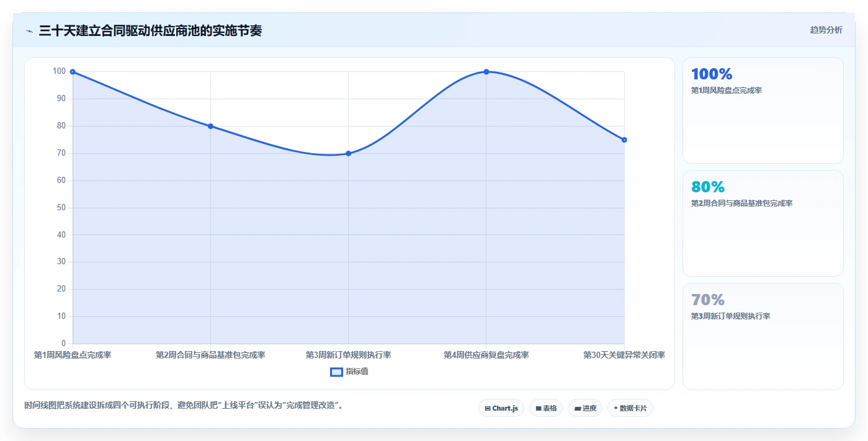Click the x-axis label 第2周合同与商品基准包完成率

(210, 355)
